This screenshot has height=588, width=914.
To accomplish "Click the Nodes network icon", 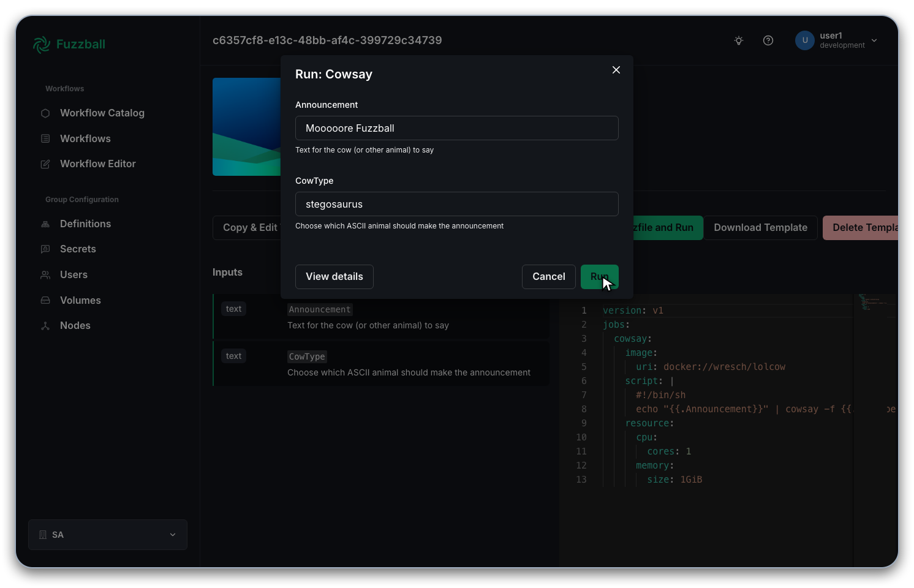I will (45, 326).
